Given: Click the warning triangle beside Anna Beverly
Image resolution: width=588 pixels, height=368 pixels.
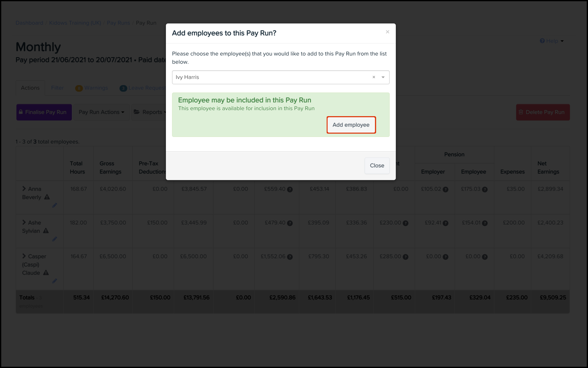Looking at the screenshot, I should (47, 197).
